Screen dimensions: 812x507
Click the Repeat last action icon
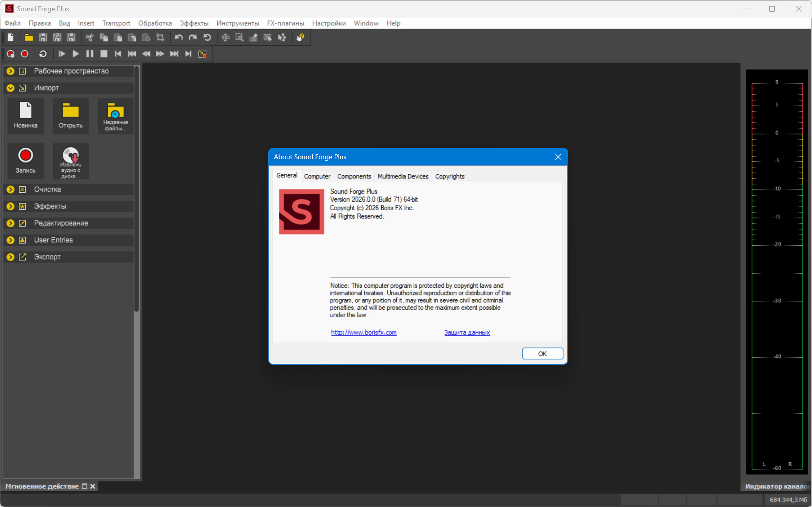(207, 38)
